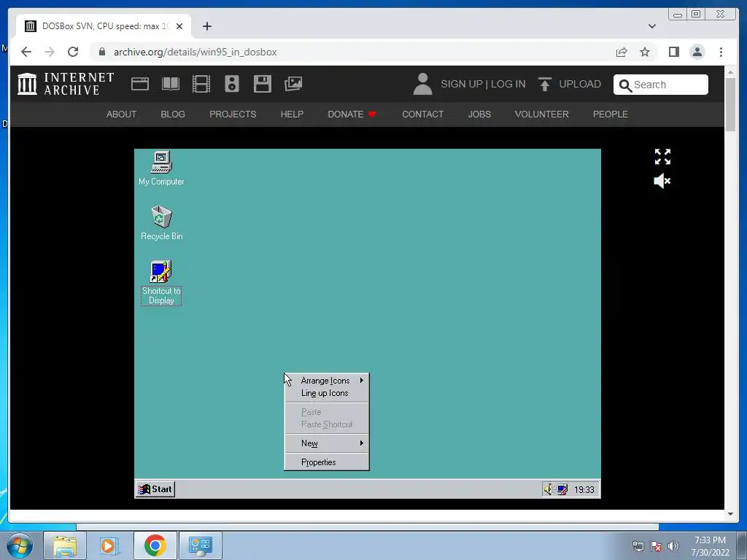Click Chrome icon in Windows taskbar
Image resolution: width=747 pixels, height=560 pixels.
point(155,545)
